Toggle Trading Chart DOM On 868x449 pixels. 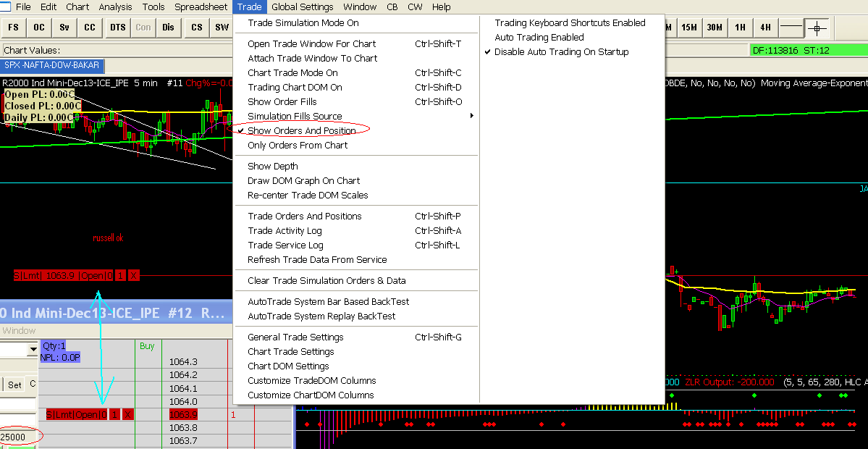point(356,87)
